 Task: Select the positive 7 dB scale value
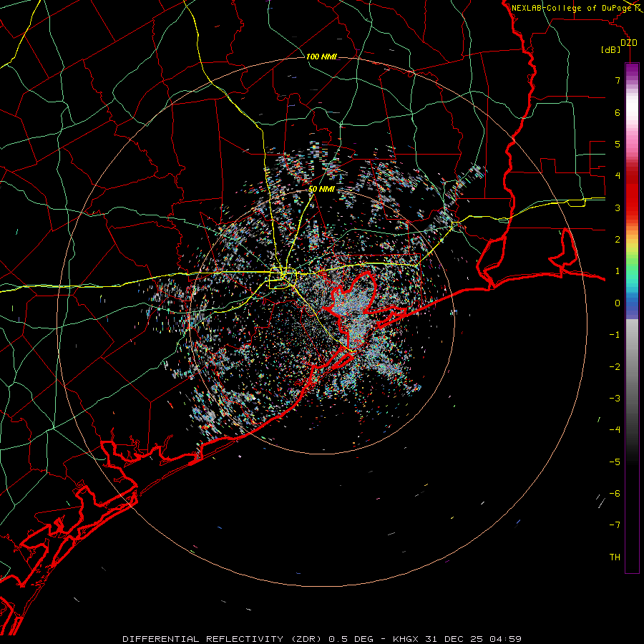pos(618,80)
